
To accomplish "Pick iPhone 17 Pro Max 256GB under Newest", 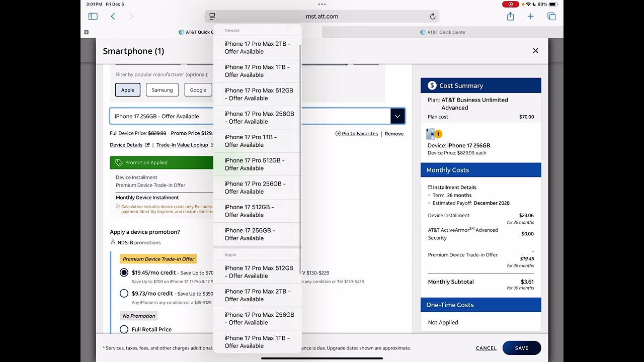I will point(257,118).
